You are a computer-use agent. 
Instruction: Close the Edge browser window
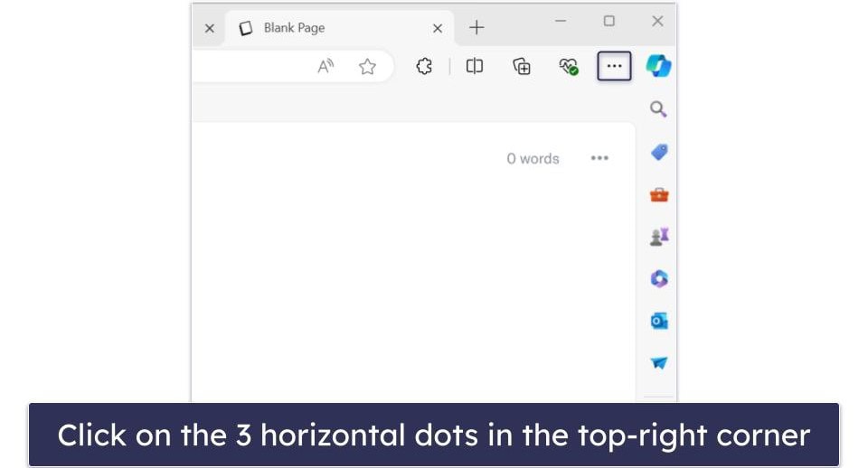pyautogui.click(x=657, y=21)
